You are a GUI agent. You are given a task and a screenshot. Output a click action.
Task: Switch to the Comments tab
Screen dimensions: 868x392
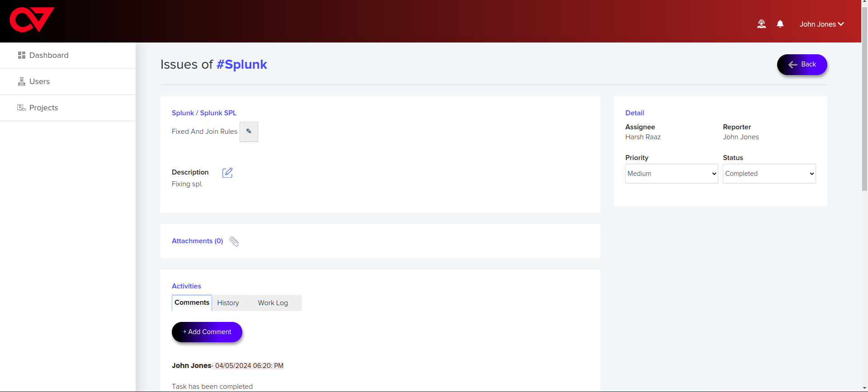[x=192, y=302]
